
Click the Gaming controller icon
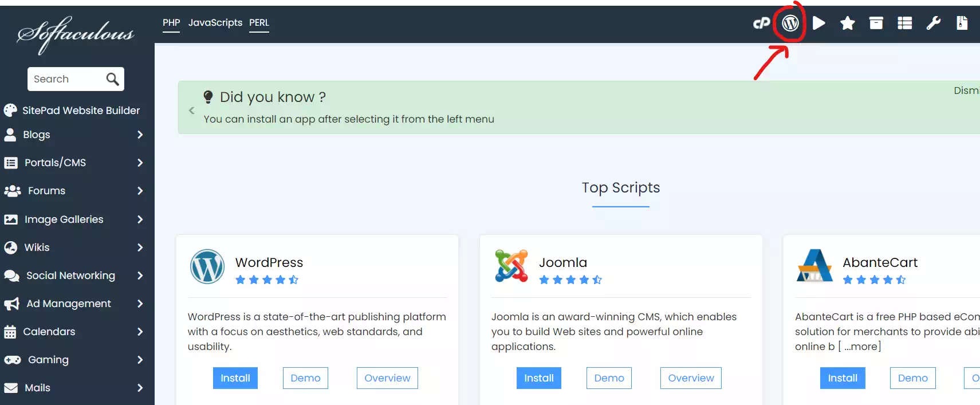click(13, 360)
